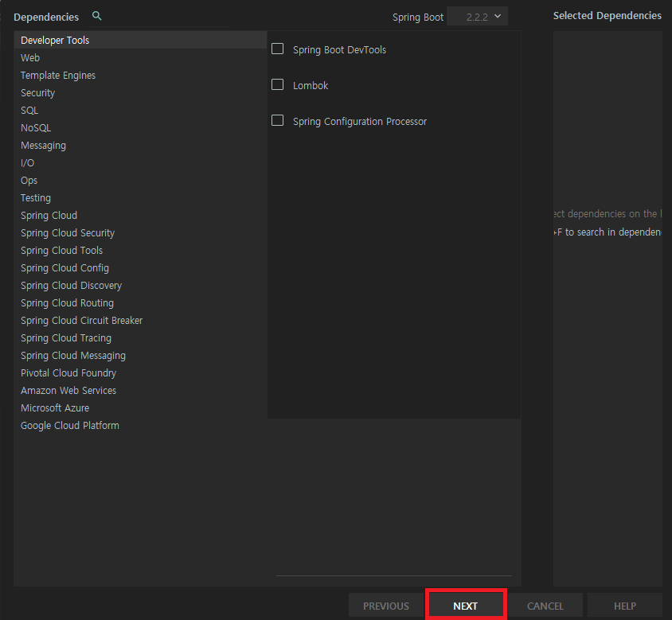The height and width of the screenshot is (620, 672).
Task: Select the NoSQL category
Action: (141, 127)
